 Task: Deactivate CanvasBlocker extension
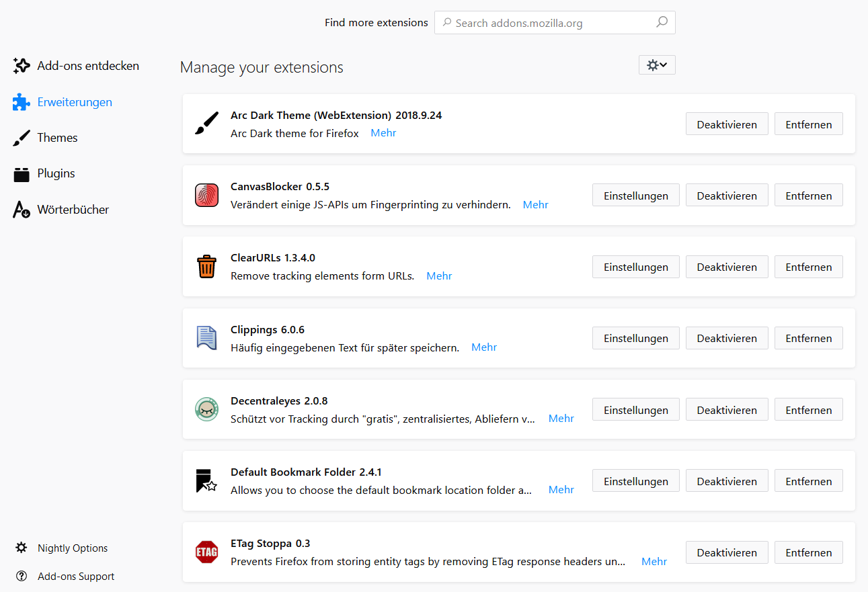click(727, 196)
